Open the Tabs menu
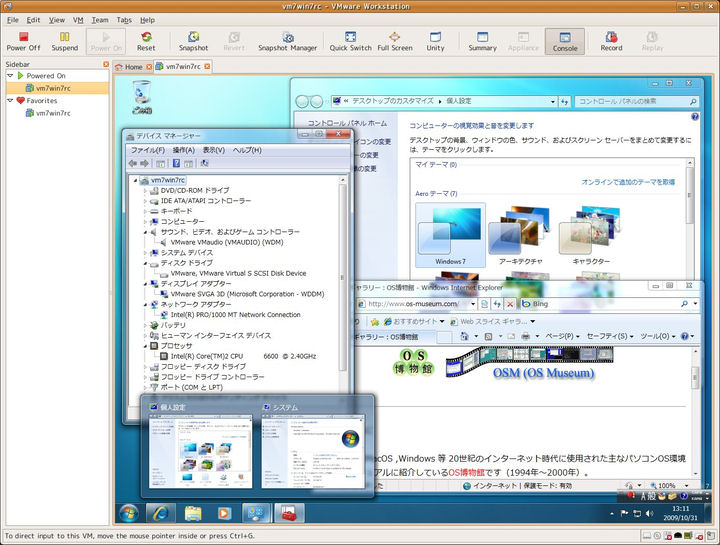This screenshot has height=545, width=720. (124, 20)
